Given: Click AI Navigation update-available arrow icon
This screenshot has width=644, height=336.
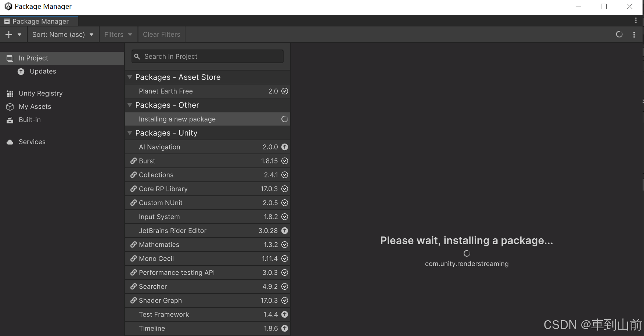Looking at the screenshot, I should pos(285,147).
